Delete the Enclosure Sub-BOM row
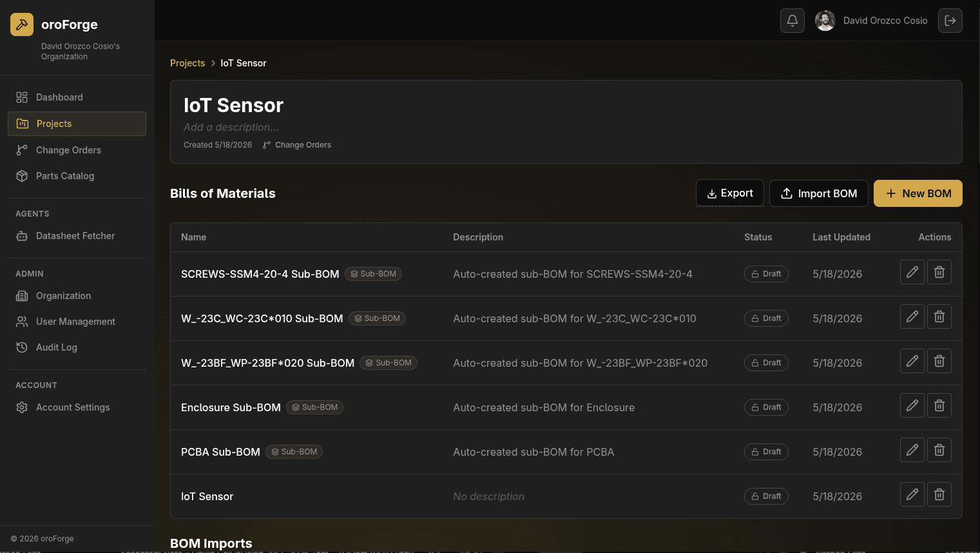980x553 pixels. coord(939,405)
